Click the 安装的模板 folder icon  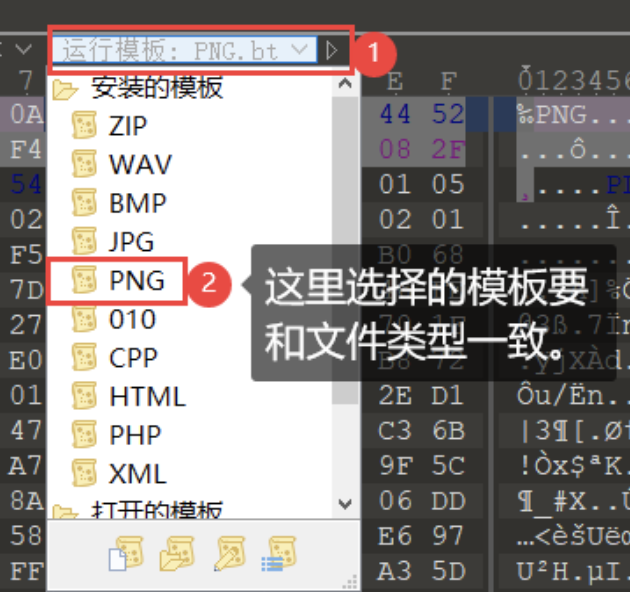pyautogui.click(x=65, y=89)
